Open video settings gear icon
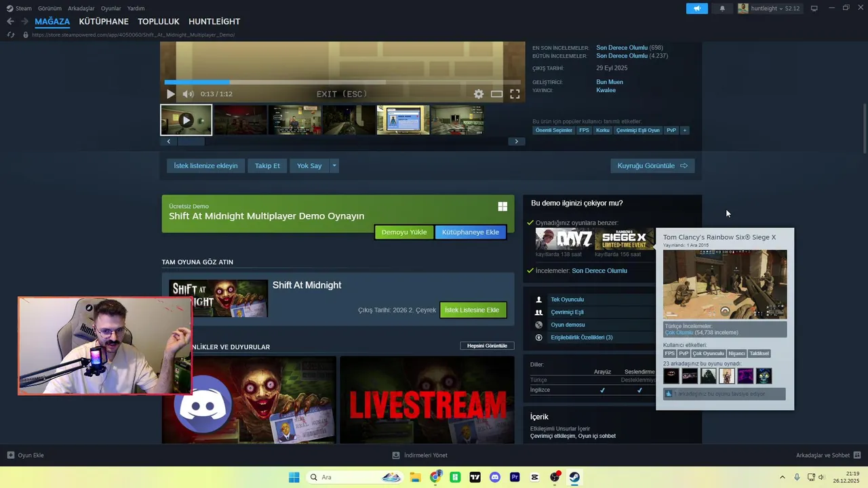Image resolution: width=868 pixels, height=488 pixels. coord(479,94)
